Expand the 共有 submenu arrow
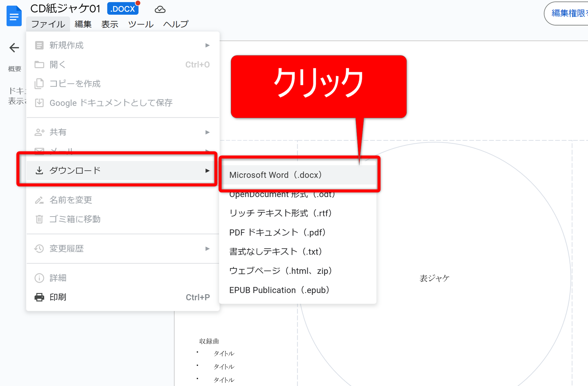 click(x=207, y=132)
